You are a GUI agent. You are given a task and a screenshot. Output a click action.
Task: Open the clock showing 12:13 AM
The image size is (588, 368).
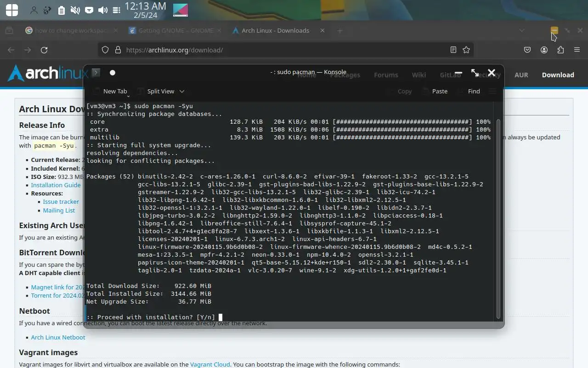click(145, 10)
